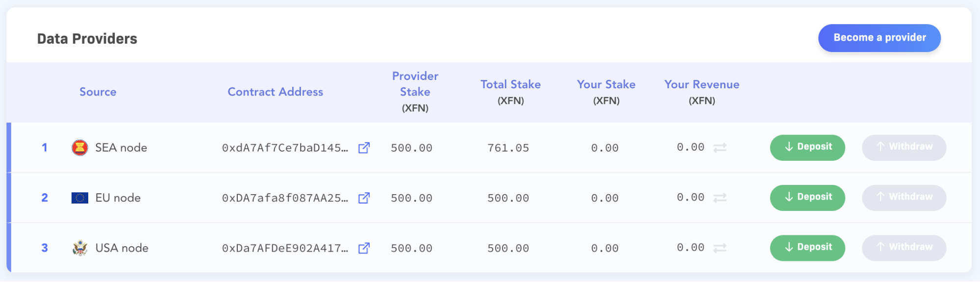The height and width of the screenshot is (282, 980).
Task: Withdraw from the EU node
Action: 904,198
